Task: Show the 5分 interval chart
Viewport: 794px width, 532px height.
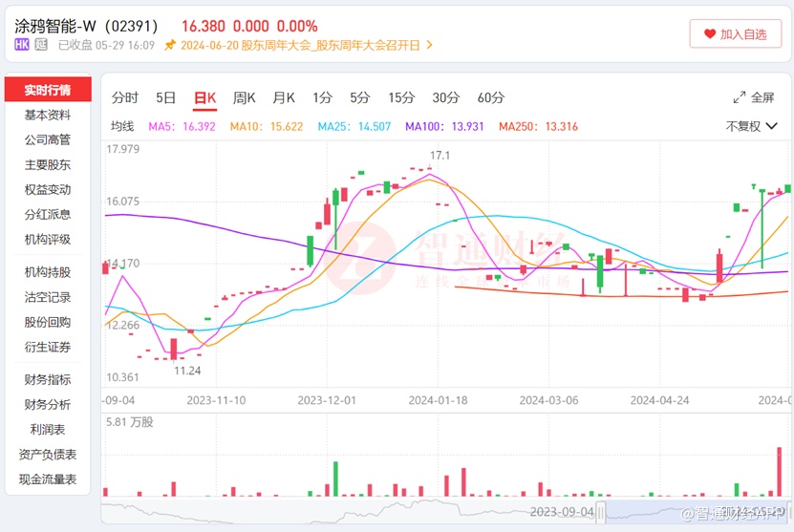Action: 360,97
